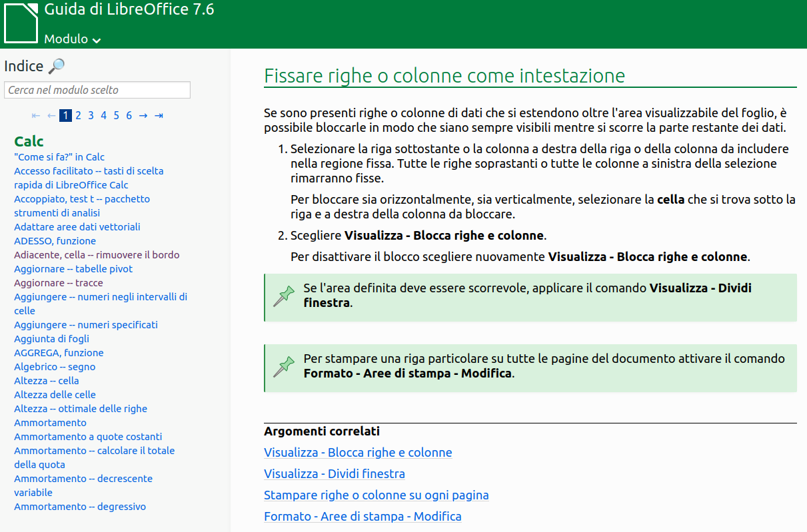The width and height of the screenshot is (807, 532).
Task: Open 'Visualizza - Blocca righe e colonne' link
Action: 358,452
